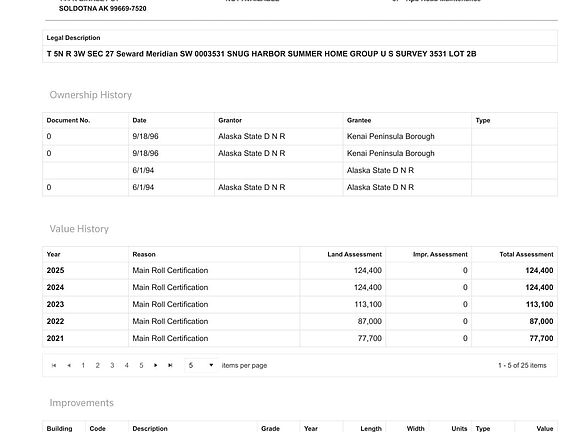Click the 1 - 5 of 25 items label
Image resolution: width=576 pixels, height=432 pixels.
click(x=522, y=366)
